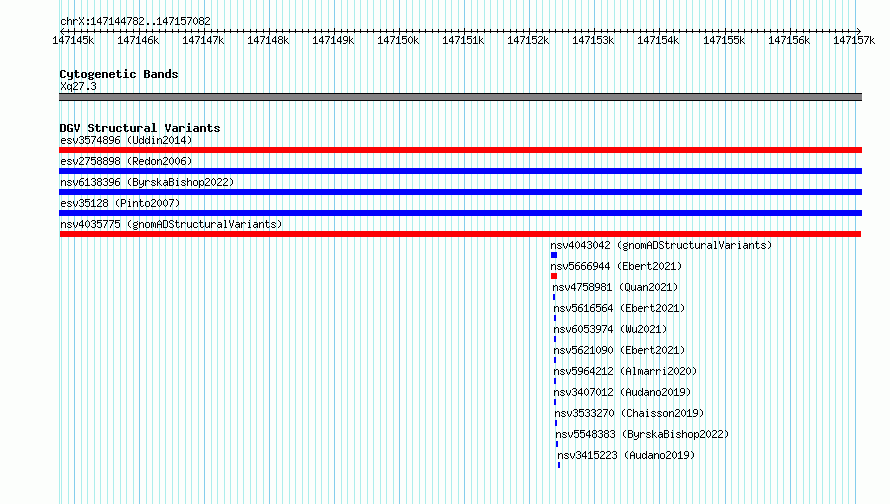Click the 147155k ruler tick label
Viewport: 890px width, 504px height.
point(724,40)
